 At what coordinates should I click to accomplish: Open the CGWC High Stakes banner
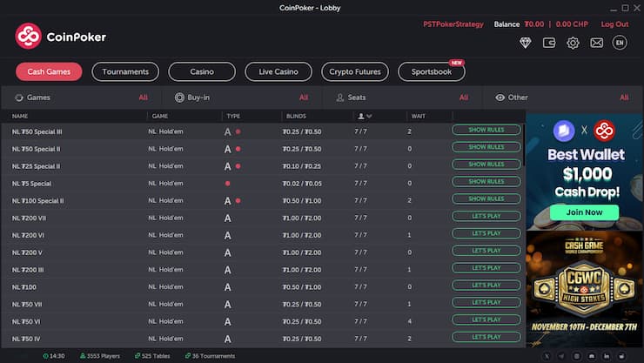[583, 287]
